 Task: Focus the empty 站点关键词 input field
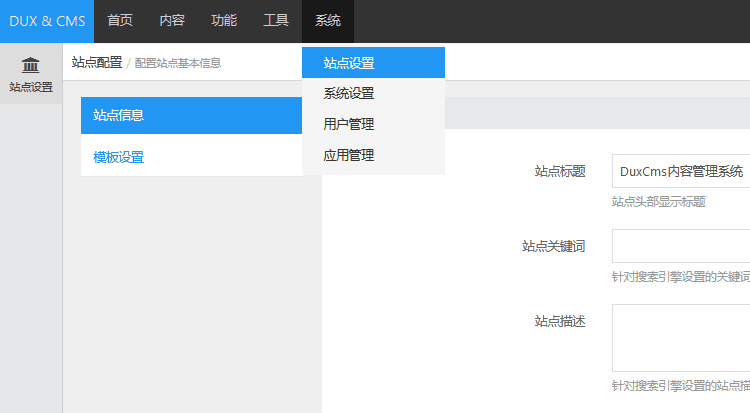pyautogui.click(x=681, y=246)
